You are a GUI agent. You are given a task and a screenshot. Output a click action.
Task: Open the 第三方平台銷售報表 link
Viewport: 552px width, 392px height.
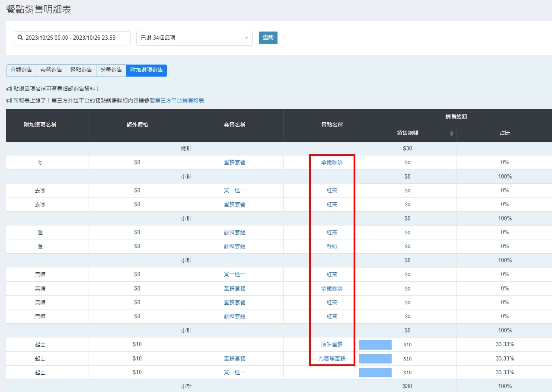(179, 101)
